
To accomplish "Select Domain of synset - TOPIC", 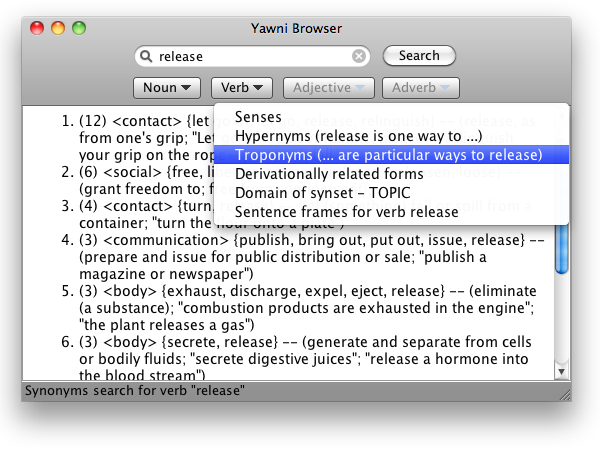I will (x=391, y=193).
